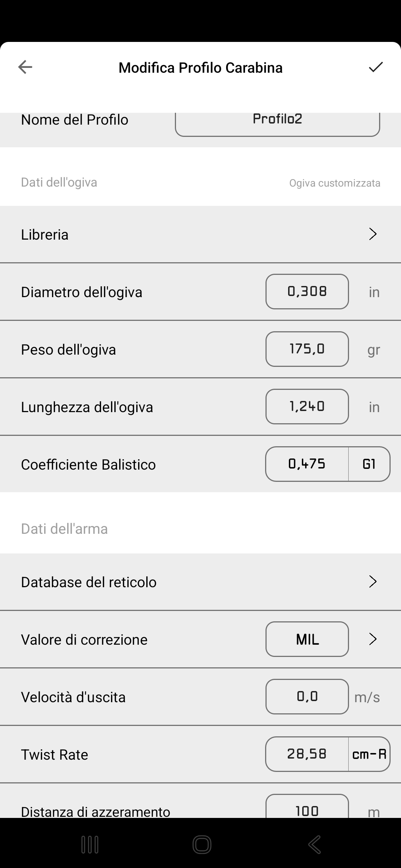Toggle ballistic coefficient G1 drag model
The image size is (401, 868).
[369, 464]
